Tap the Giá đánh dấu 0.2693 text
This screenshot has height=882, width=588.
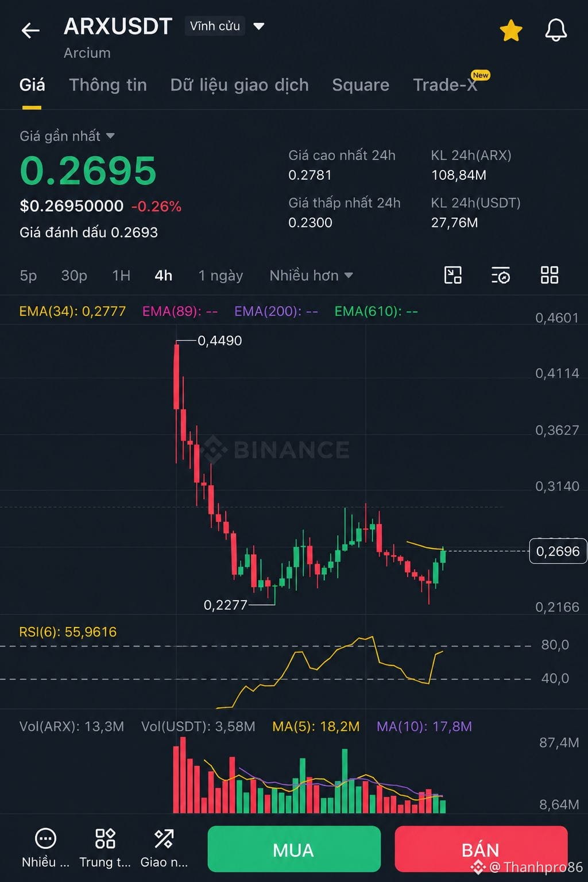88,232
